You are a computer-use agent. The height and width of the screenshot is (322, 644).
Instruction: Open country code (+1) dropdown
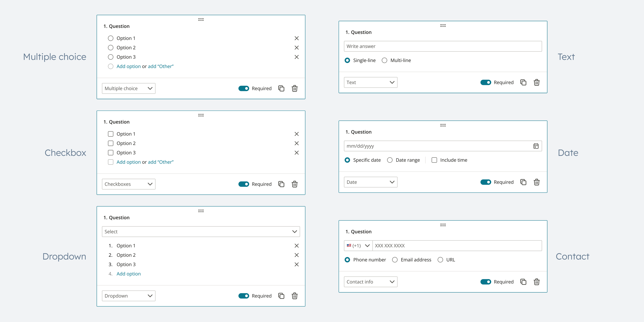click(x=358, y=246)
